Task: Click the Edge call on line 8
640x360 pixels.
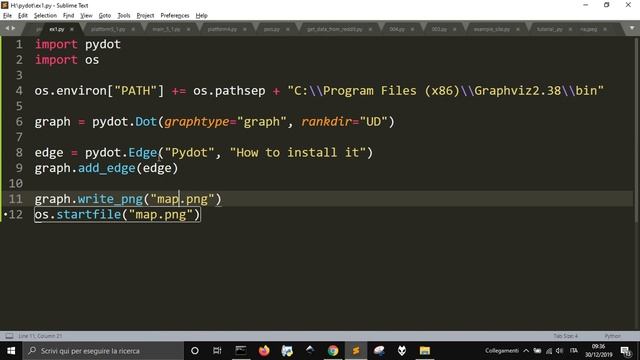Action: [143, 153]
